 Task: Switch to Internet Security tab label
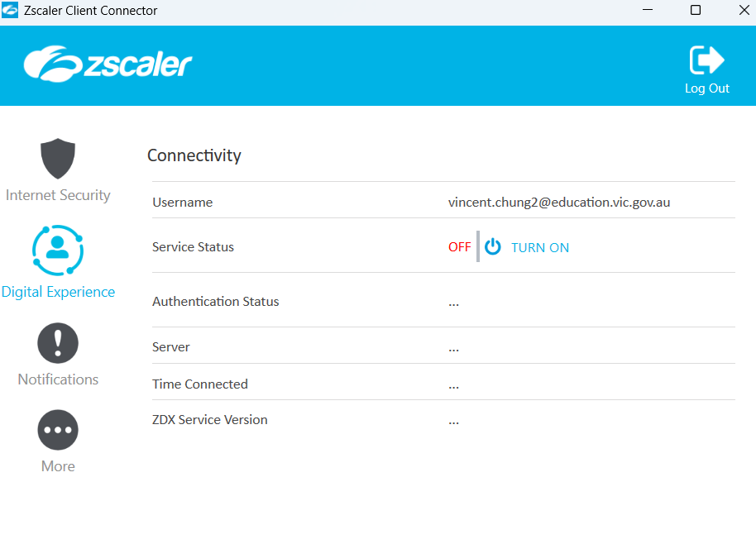(x=58, y=195)
